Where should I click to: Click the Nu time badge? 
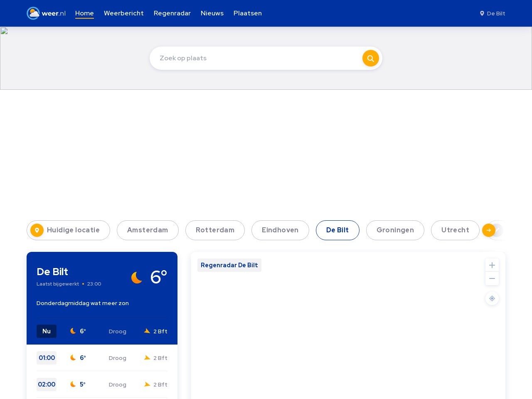(47, 331)
